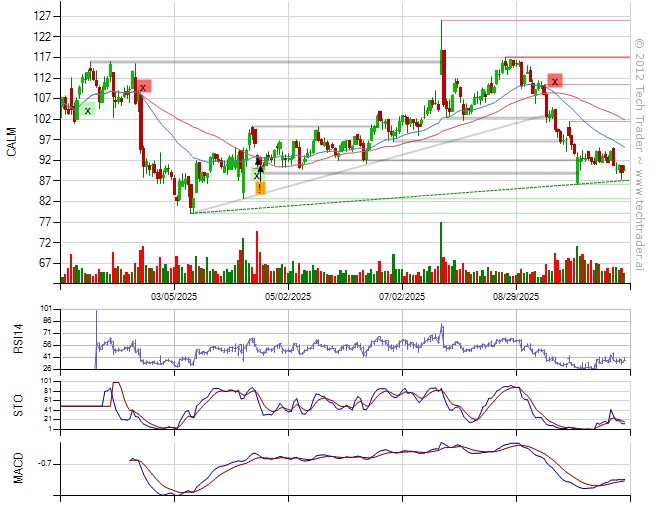Click the 67 price axis label
The height and width of the screenshot is (514, 657).
(x=44, y=263)
